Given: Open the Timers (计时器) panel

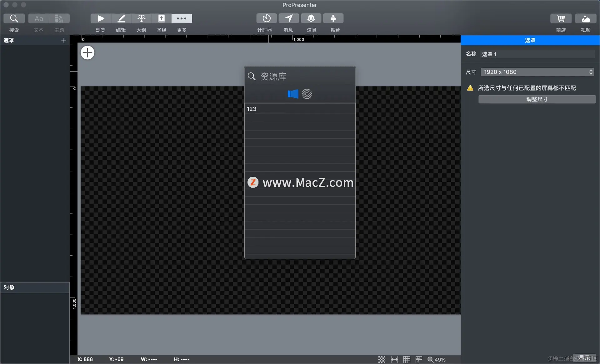Looking at the screenshot, I should pyautogui.click(x=266, y=18).
